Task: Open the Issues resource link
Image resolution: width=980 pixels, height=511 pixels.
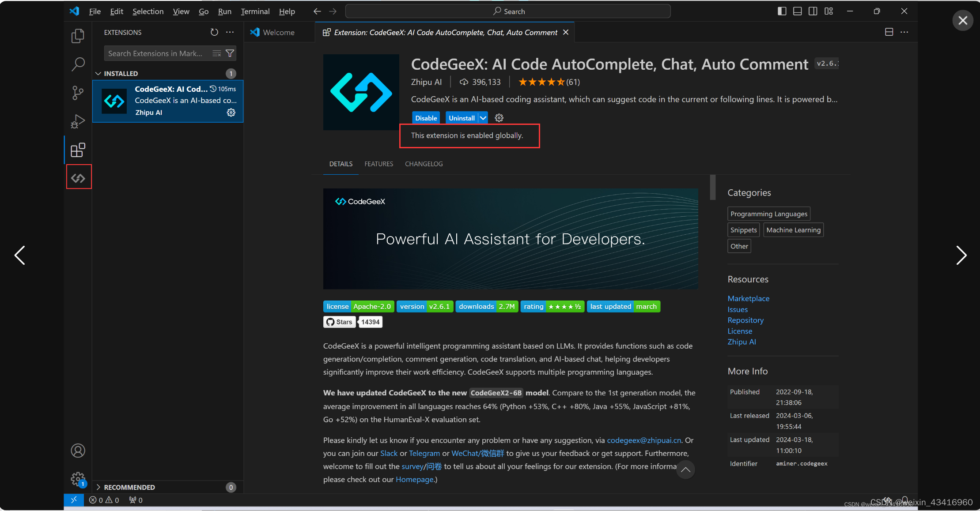Action: 738,309
